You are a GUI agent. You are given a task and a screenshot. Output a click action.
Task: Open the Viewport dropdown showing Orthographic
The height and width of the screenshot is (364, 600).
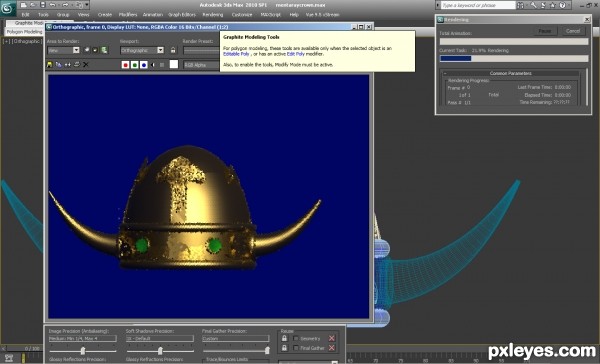(142, 50)
